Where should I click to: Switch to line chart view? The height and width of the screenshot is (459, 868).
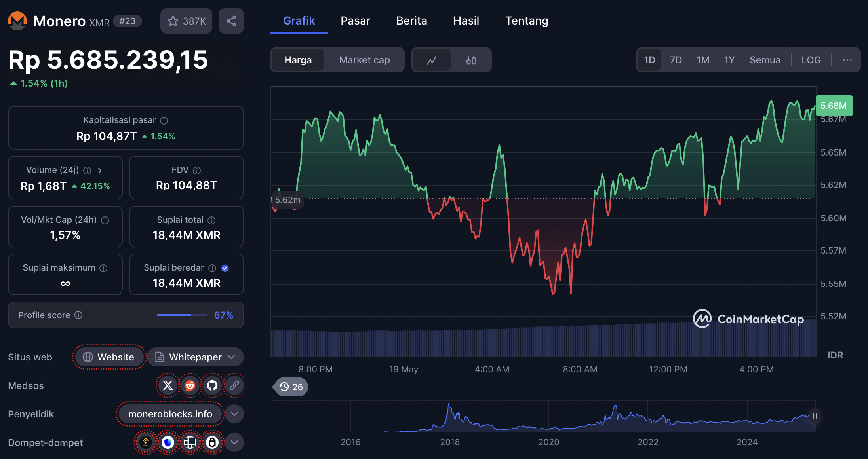[432, 60]
